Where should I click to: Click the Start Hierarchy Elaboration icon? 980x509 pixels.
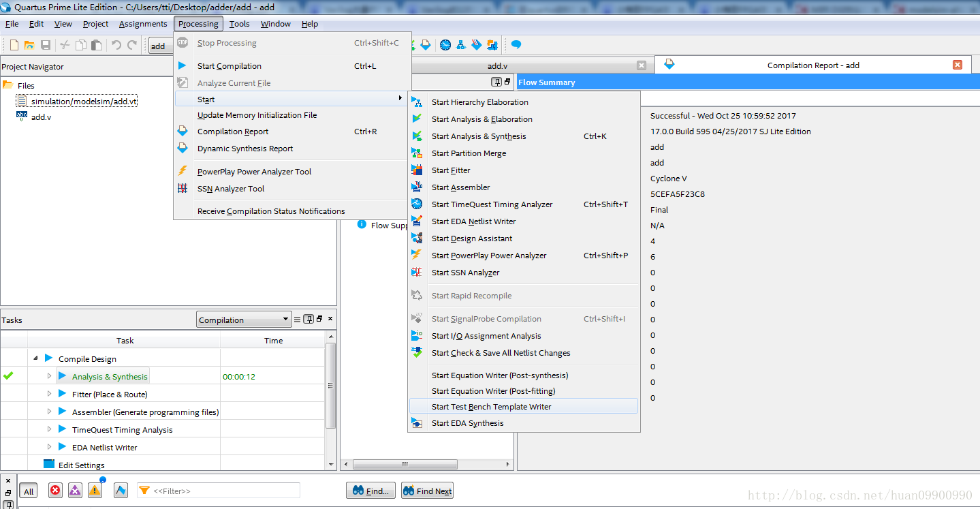point(417,102)
